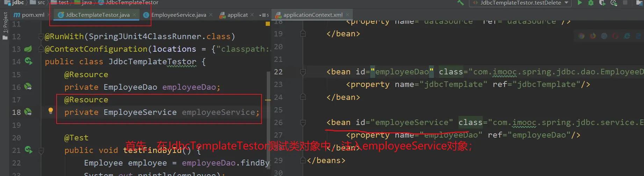The width and height of the screenshot is (644, 176).
Task: Toggle fold marker at line 24 closing bean
Action: tap(303, 97)
